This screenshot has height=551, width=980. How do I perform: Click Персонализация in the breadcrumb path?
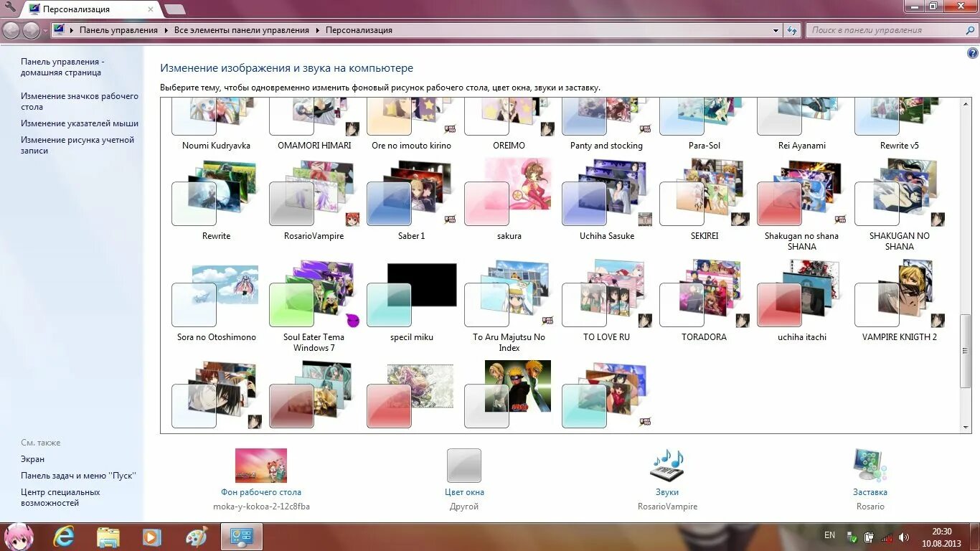(x=359, y=30)
